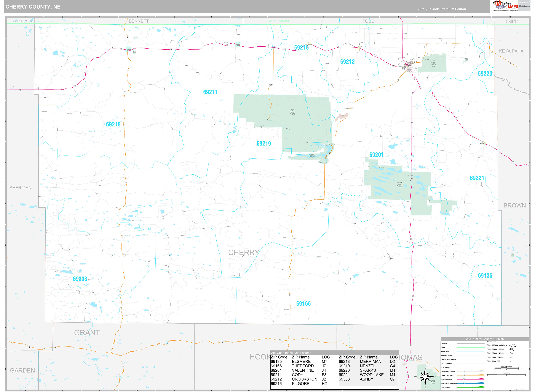Click the 'Cities 100,000 and Above' legend entry

click(x=497, y=345)
